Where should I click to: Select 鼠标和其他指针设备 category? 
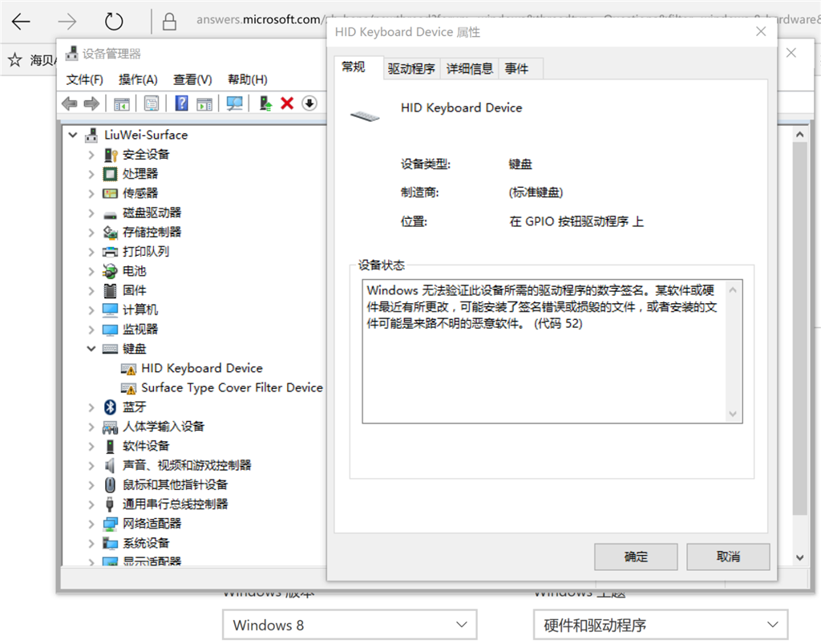(175, 485)
